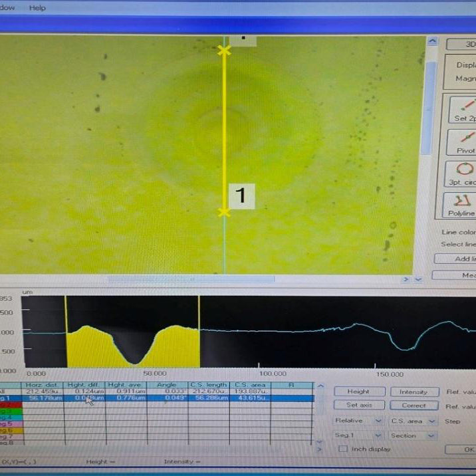
Task: Click the results table scroll-down arrow
Action: (x=319, y=441)
